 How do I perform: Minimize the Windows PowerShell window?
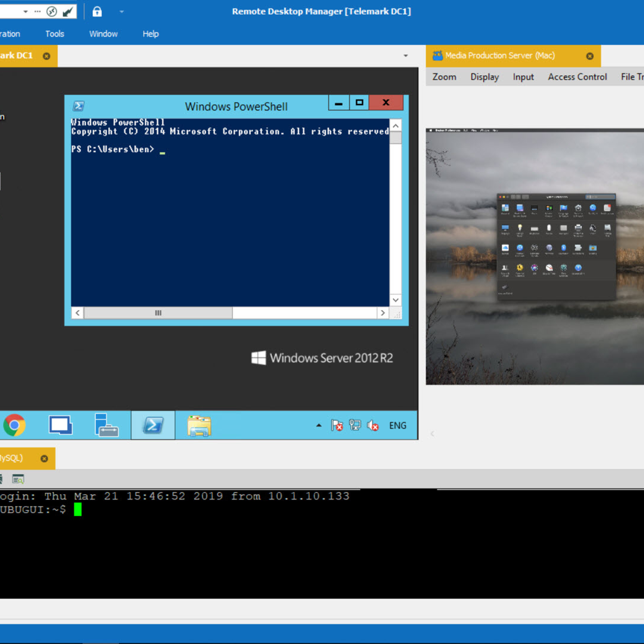(x=339, y=103)
